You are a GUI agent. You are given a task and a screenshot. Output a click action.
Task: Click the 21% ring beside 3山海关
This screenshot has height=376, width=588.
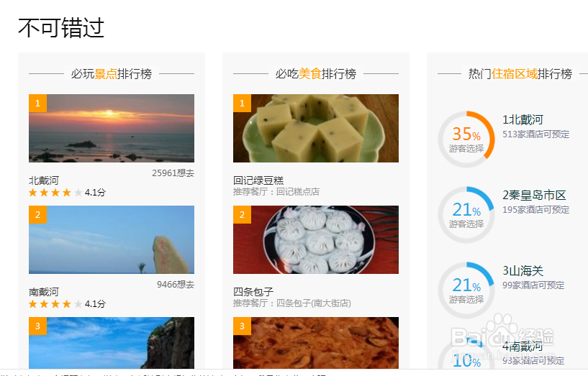click(x=466, y=290)
